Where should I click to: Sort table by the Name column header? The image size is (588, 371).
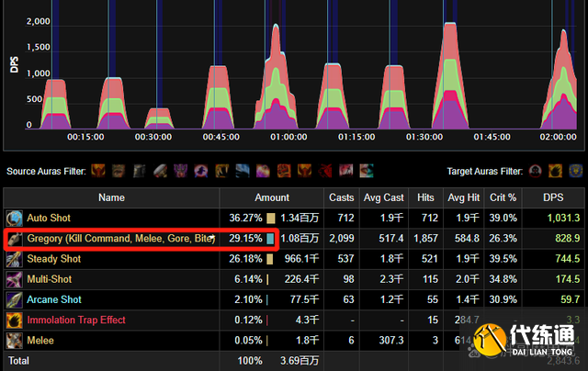coord(111,197)
